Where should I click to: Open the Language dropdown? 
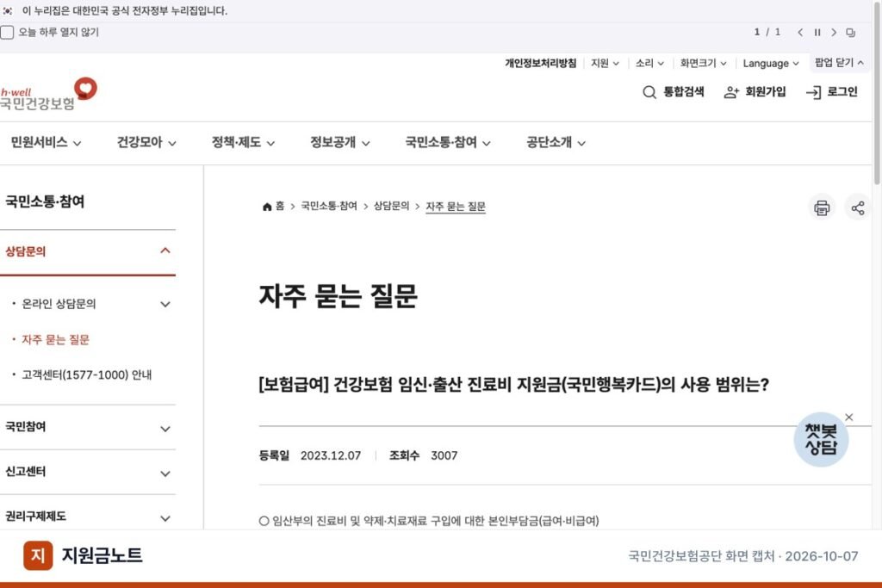click(771, 63)
